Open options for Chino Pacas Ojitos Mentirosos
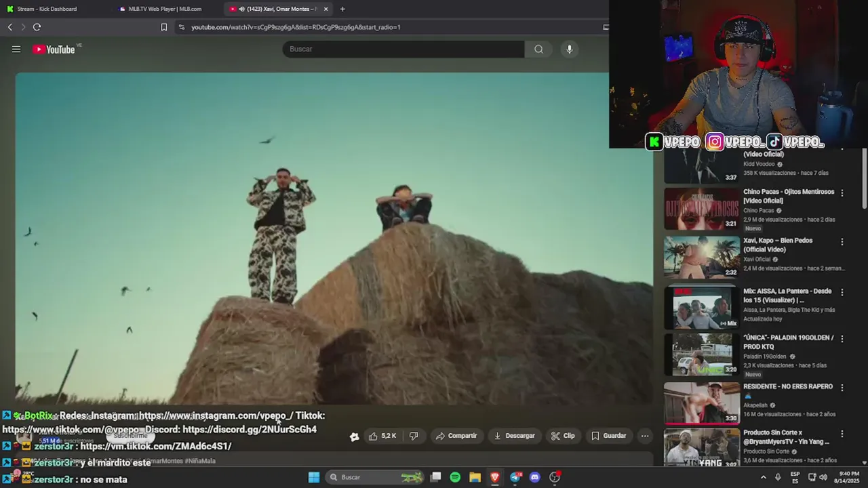 pos(842,192)
